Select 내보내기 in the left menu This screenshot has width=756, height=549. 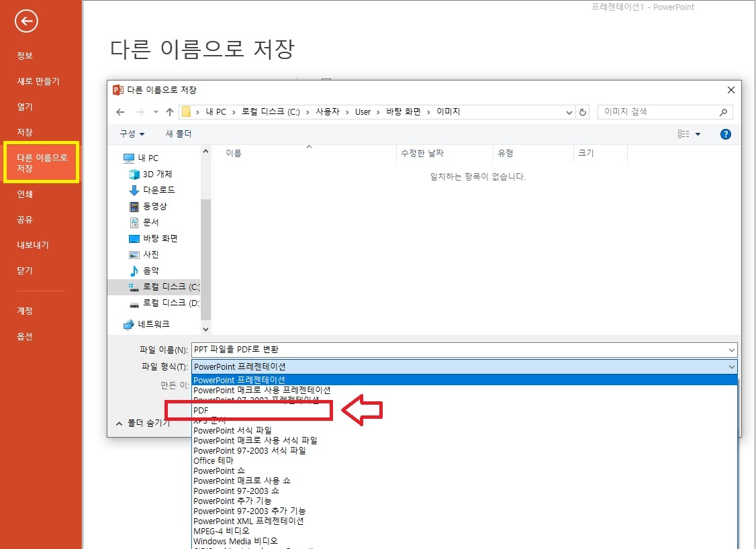point(32,245)
